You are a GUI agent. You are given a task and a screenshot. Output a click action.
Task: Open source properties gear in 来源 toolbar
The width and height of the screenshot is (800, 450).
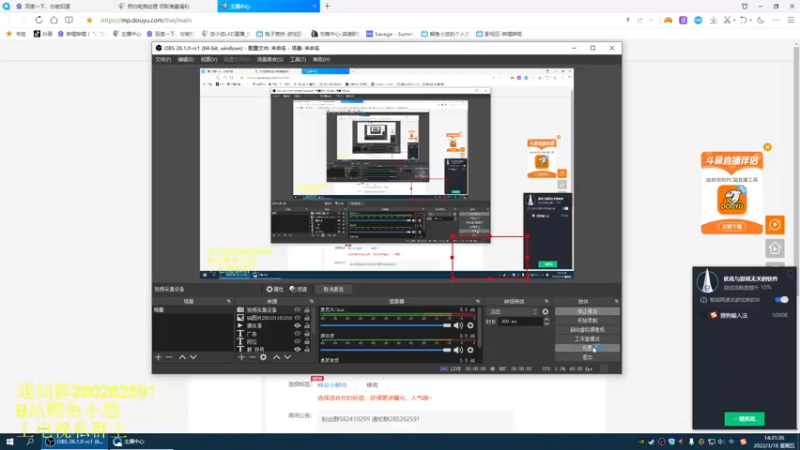[x=263, y=357]
